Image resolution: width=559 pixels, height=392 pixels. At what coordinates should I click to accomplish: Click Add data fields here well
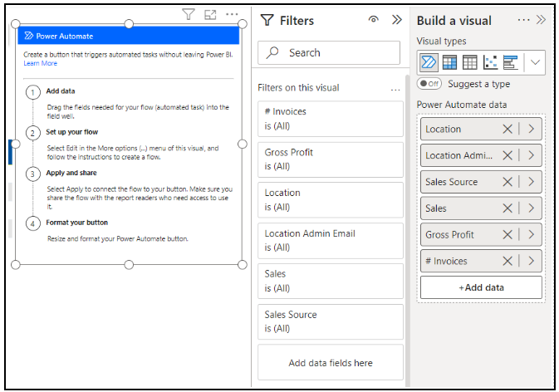click(331, 363)
